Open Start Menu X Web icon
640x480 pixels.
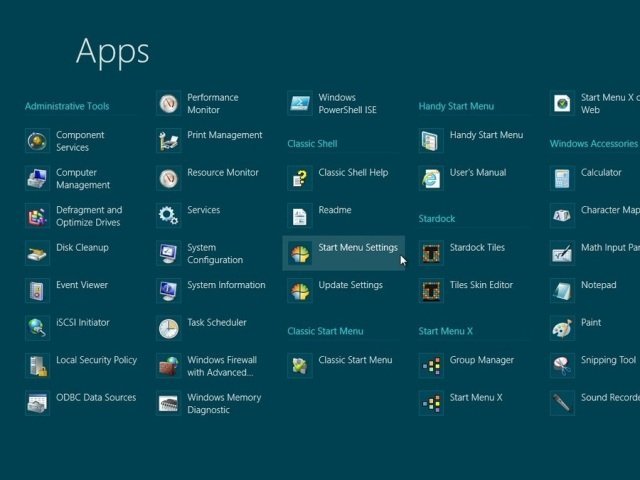coord(562,103)
